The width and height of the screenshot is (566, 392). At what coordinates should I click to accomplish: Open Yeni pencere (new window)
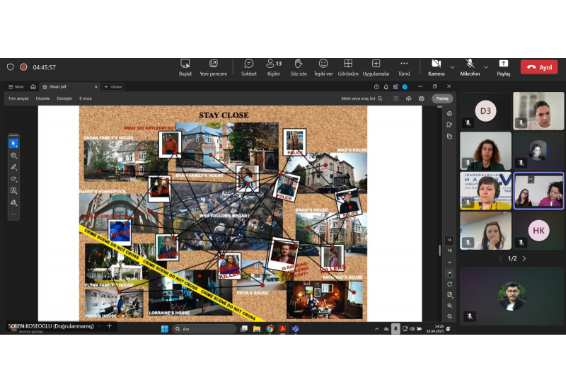point(214,67)
